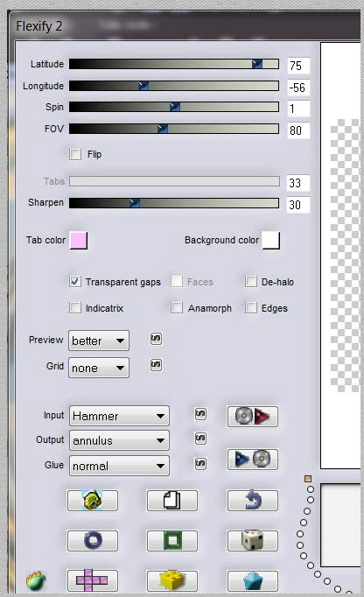364x597 pixels.
Task: Enable the Flip checkbox
Action: (x=75, y=154)
